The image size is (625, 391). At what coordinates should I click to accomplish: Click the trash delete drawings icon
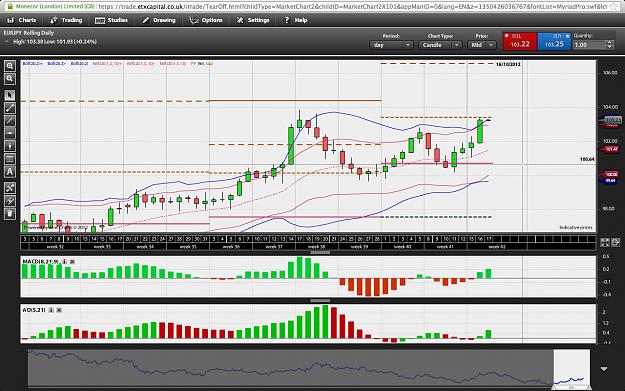[10, 214]
